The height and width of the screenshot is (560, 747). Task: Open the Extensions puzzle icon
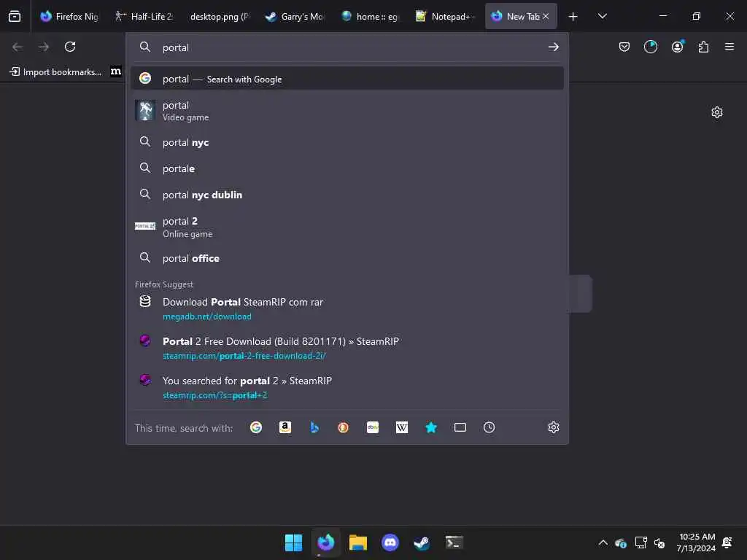point(703,47)
